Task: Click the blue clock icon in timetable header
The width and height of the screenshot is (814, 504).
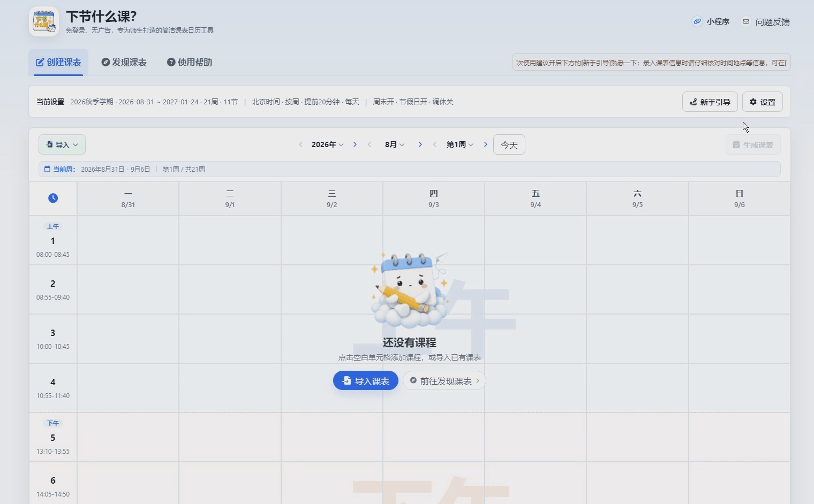Action: pyautogui.click(x=53, y=198)
